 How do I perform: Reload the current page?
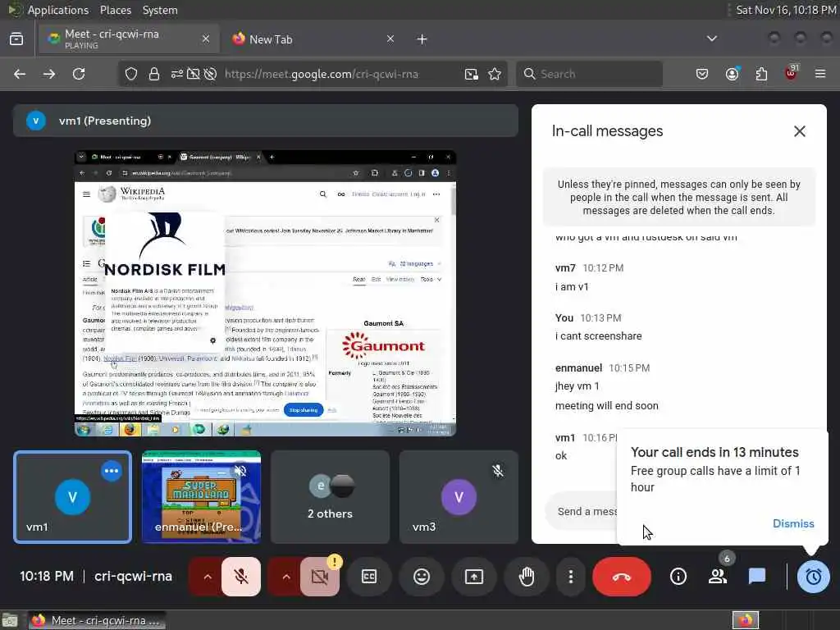click(x=79, y=74)
